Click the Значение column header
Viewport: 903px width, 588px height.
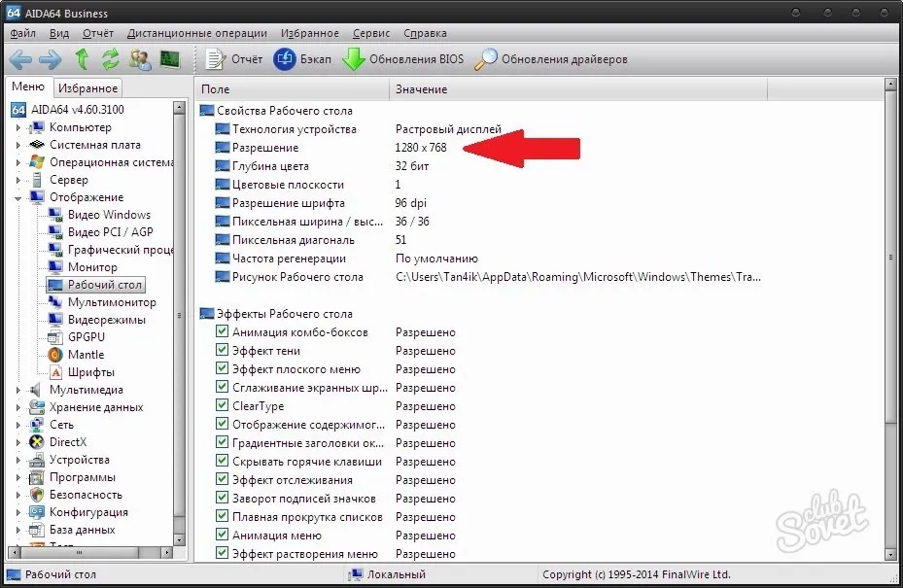click(578, 89)
